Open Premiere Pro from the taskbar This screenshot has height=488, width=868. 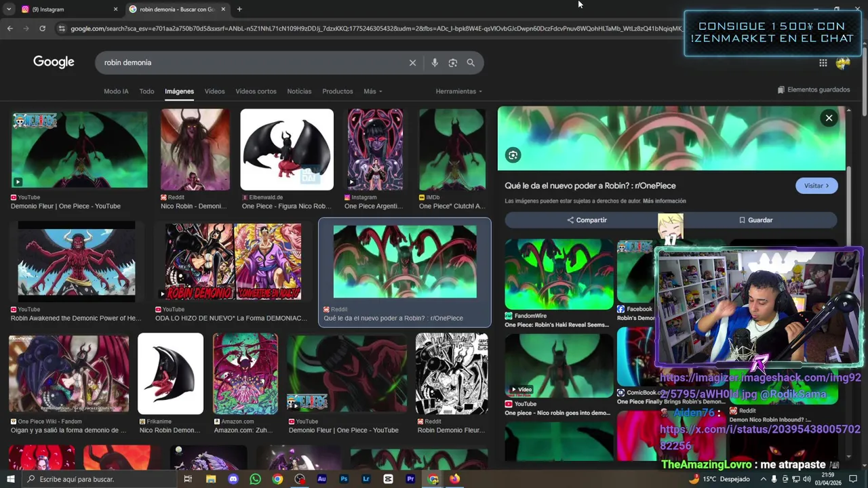coord(410,479)
